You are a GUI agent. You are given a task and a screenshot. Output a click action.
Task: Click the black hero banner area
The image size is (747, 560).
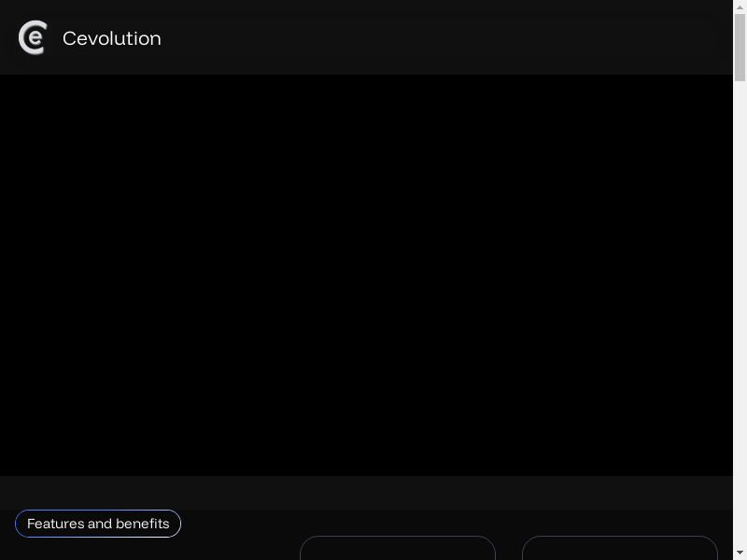[366, 275]
